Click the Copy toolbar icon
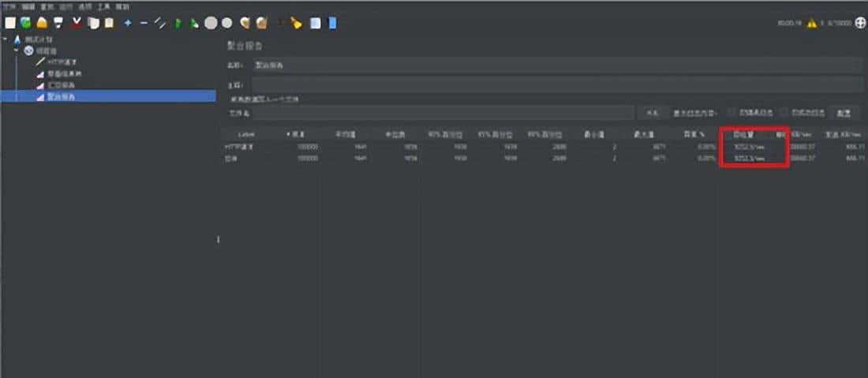 94,23
